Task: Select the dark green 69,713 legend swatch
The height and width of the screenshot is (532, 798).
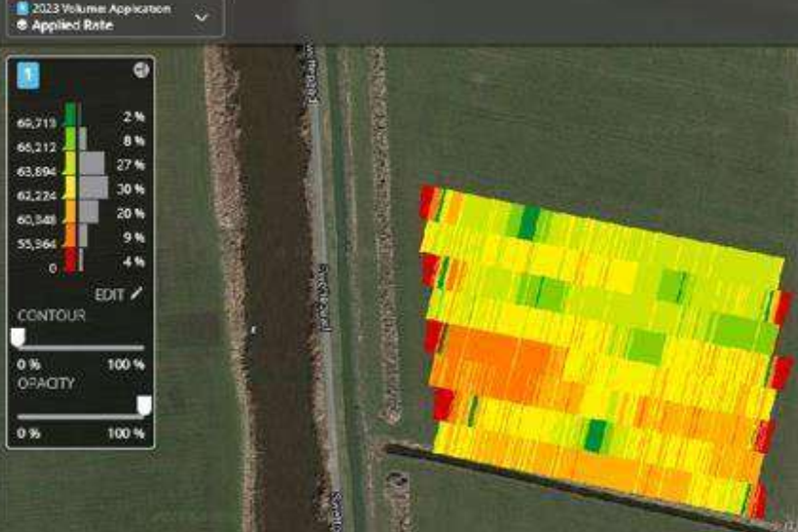Action: tap(71, 115)
